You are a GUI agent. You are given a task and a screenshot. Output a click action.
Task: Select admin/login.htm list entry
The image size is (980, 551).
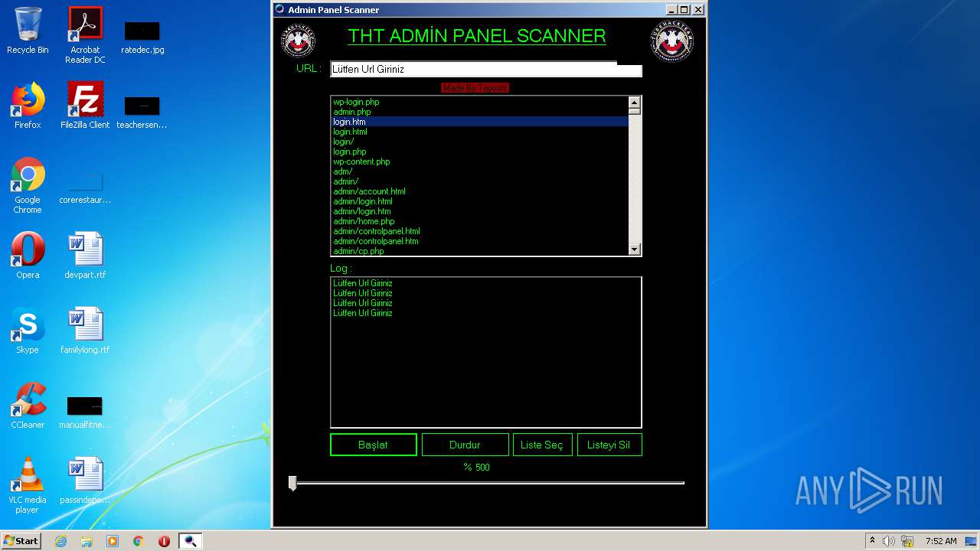point(479,211)
